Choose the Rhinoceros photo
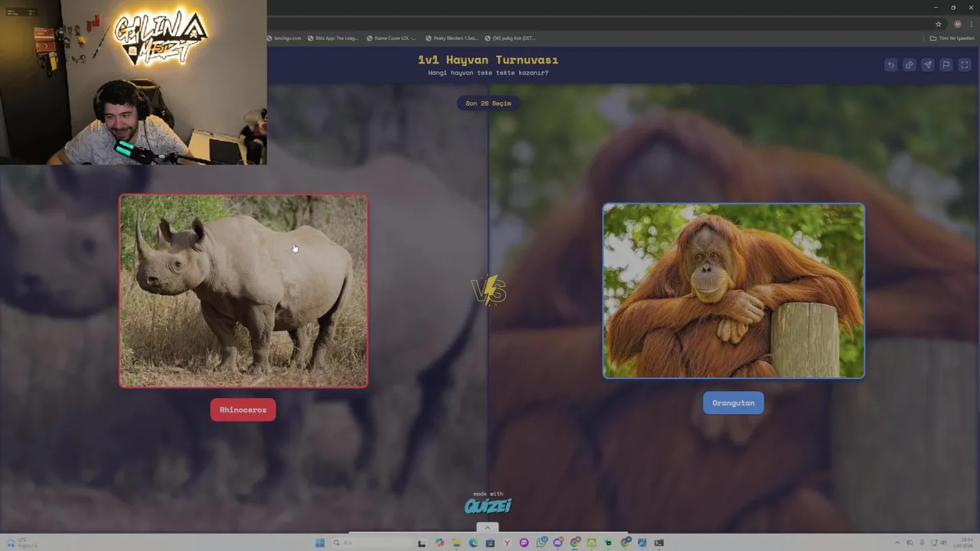980x551 pixels. click(x=243, y=291)
